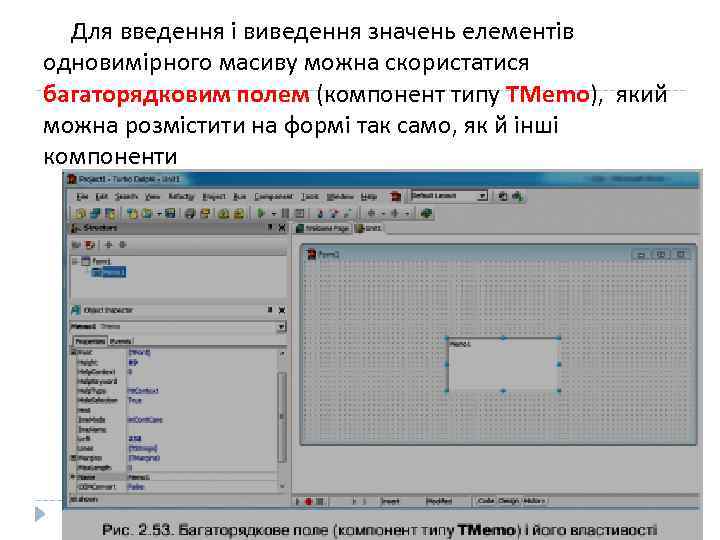Viewport: 720px width, 540px height.
Task: Click the Save toolbar icon
Action: click(x=170, y=214)
